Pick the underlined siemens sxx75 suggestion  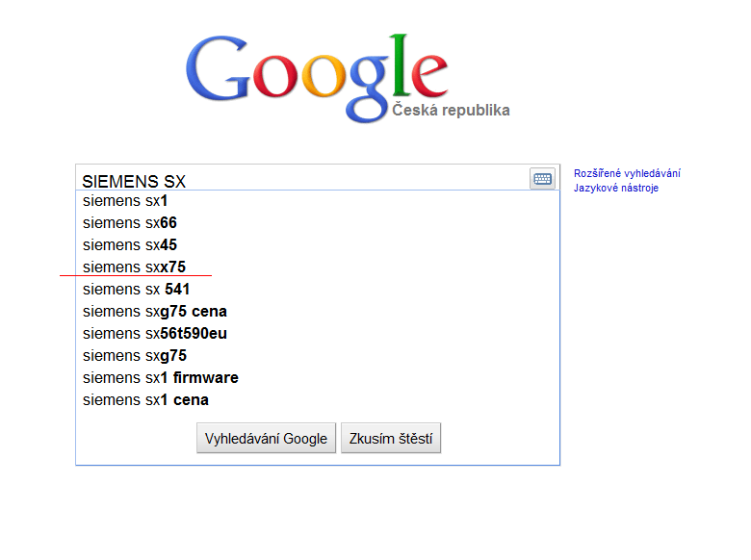318,267
